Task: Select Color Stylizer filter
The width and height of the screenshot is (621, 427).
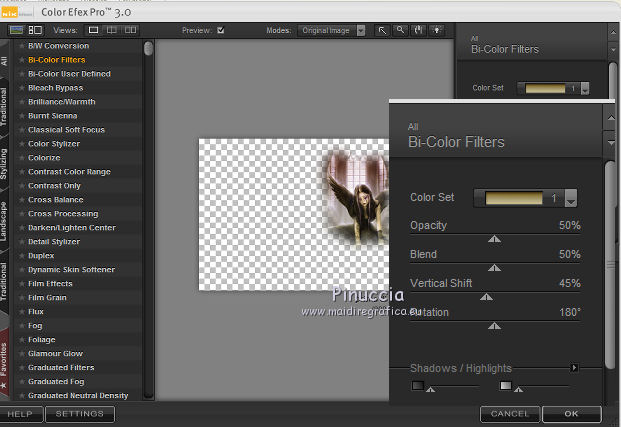Action: pos(54,144)
